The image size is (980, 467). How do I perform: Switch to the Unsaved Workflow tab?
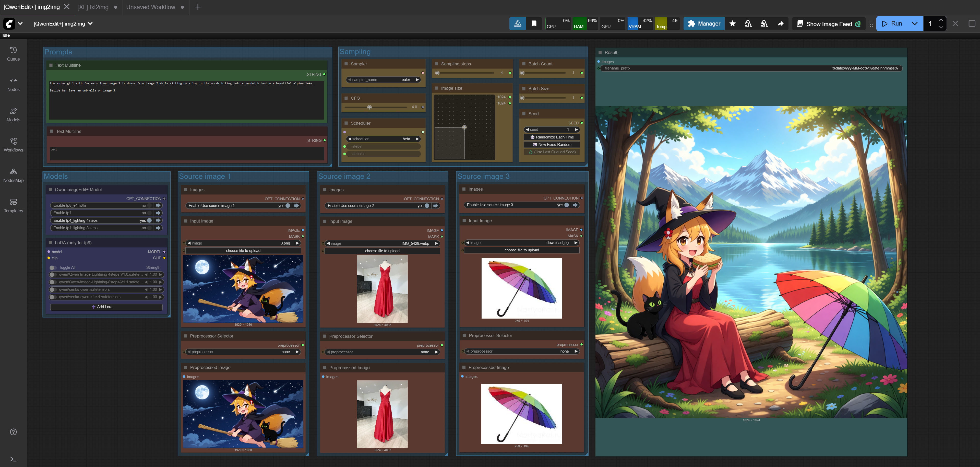click(x=151, y=7)
